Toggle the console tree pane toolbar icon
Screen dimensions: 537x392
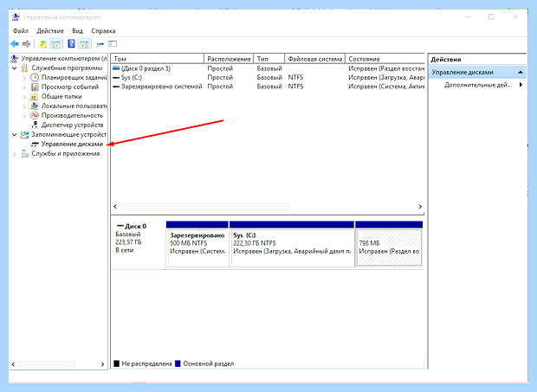pos(55,44)
